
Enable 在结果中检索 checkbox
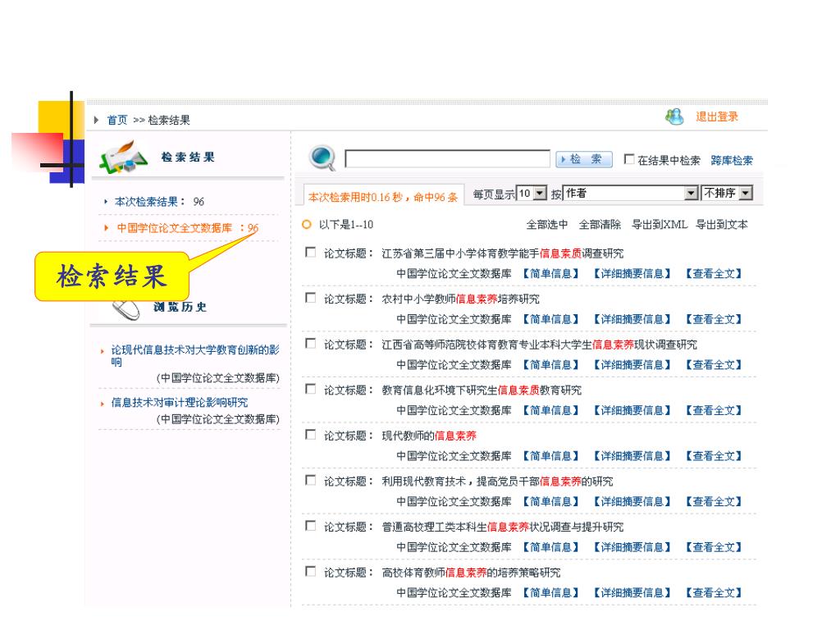point(629,159)
